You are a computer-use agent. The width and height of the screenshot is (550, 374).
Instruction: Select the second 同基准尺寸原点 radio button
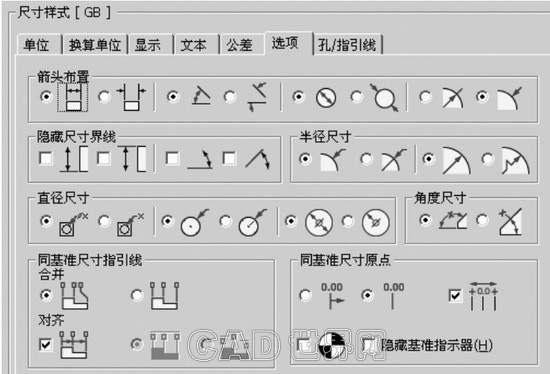click(x=367, y=295)
